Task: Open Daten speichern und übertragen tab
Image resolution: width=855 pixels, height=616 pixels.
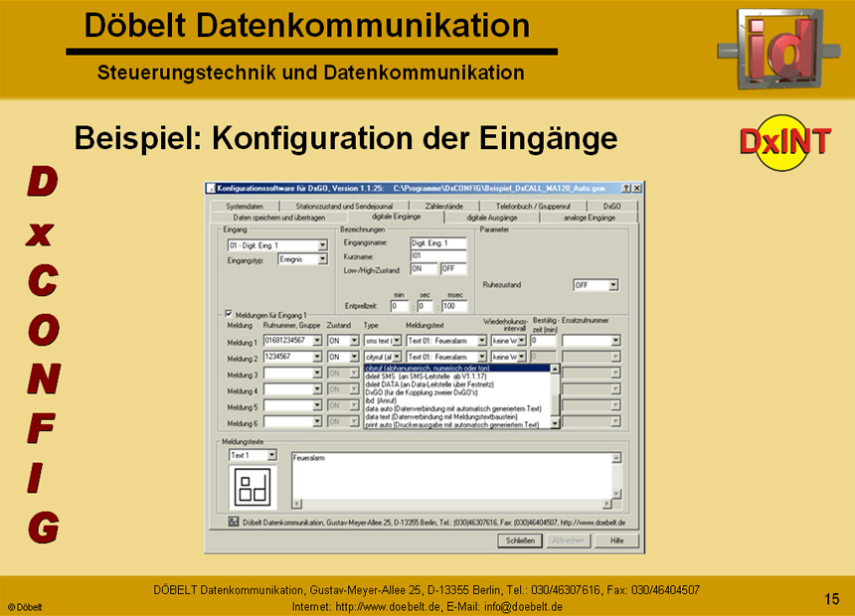Action: click(x=279, y=218)
